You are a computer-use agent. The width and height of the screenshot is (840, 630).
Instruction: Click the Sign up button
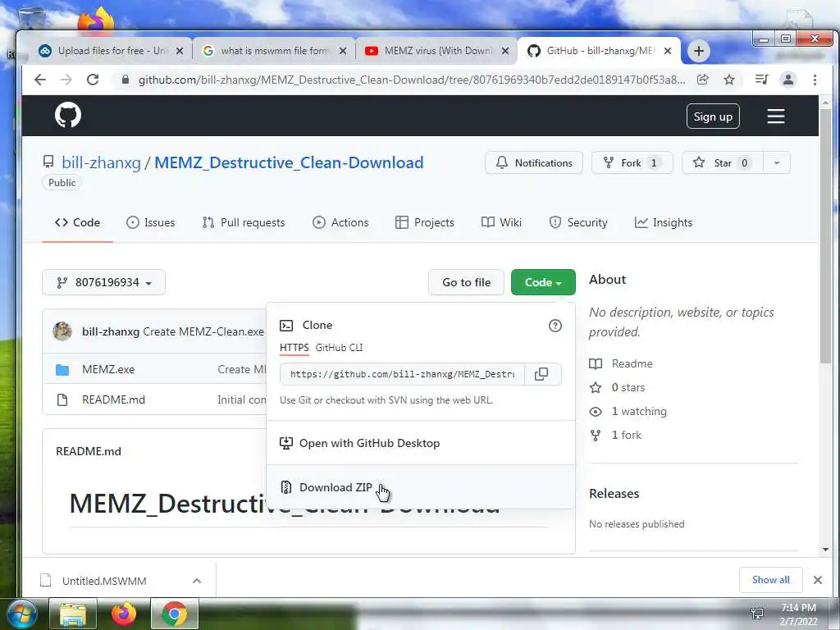tap(713, 116)
